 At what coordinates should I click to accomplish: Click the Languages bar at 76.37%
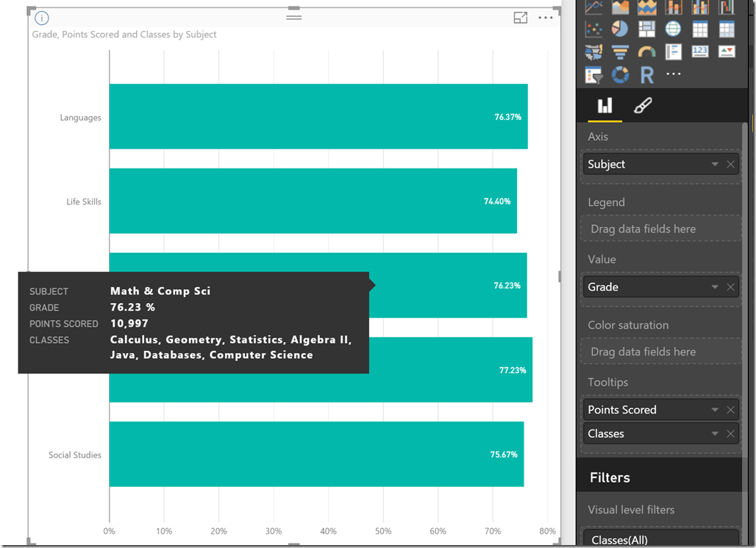pos(318,116)
